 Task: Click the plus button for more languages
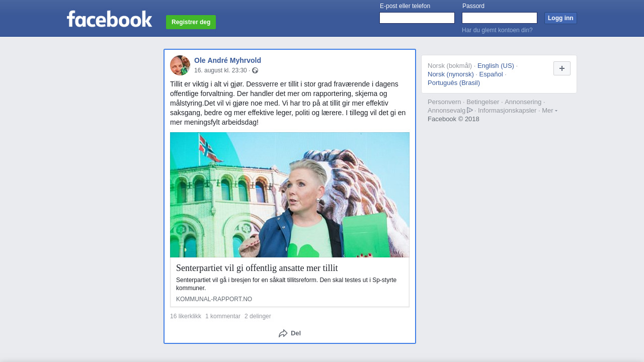[562, 68]
